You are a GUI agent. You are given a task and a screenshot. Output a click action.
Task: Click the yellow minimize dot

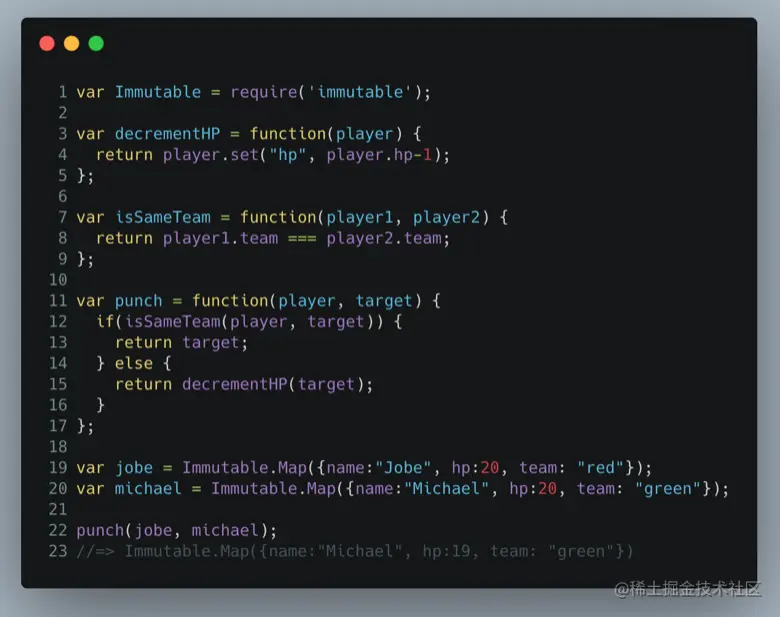pyautogui.click(x=72, y=43)
